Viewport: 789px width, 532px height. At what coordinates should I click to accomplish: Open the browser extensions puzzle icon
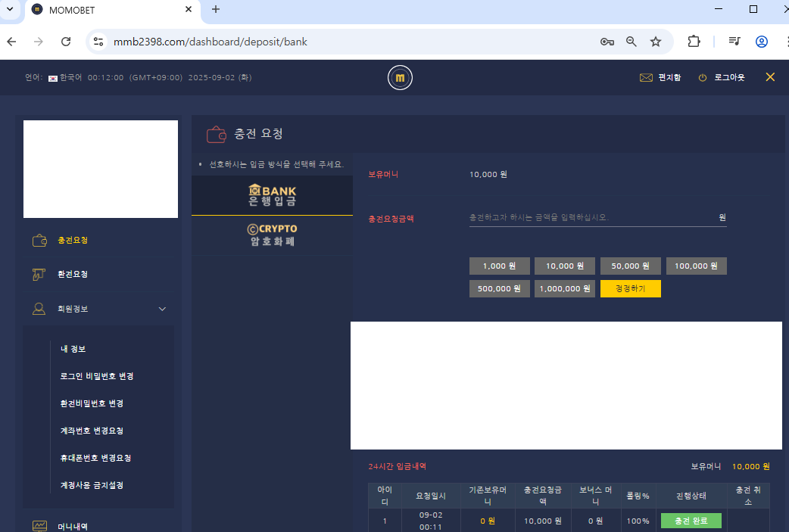694,42
